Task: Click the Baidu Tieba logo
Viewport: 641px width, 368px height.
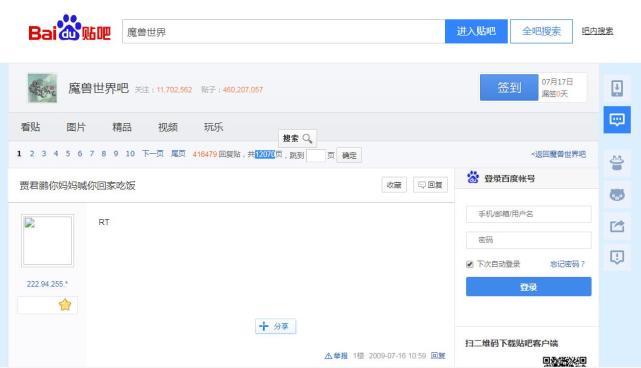Action: [69, 28]
